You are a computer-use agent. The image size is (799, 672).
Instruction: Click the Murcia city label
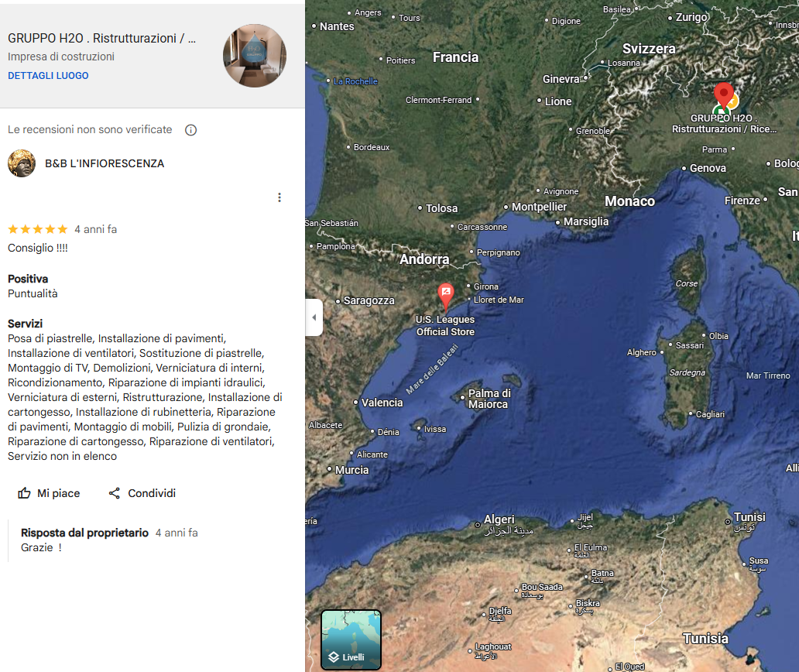pyautogui.click(x=351, y=470)
